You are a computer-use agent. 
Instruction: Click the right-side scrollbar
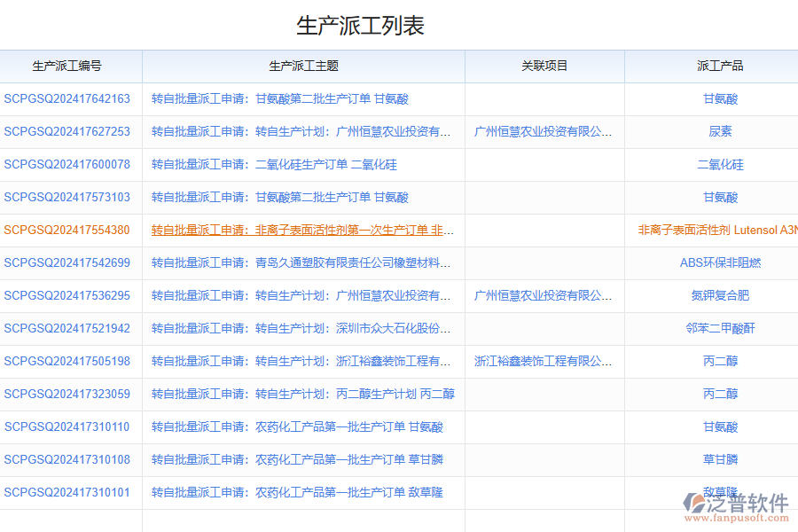794,266
